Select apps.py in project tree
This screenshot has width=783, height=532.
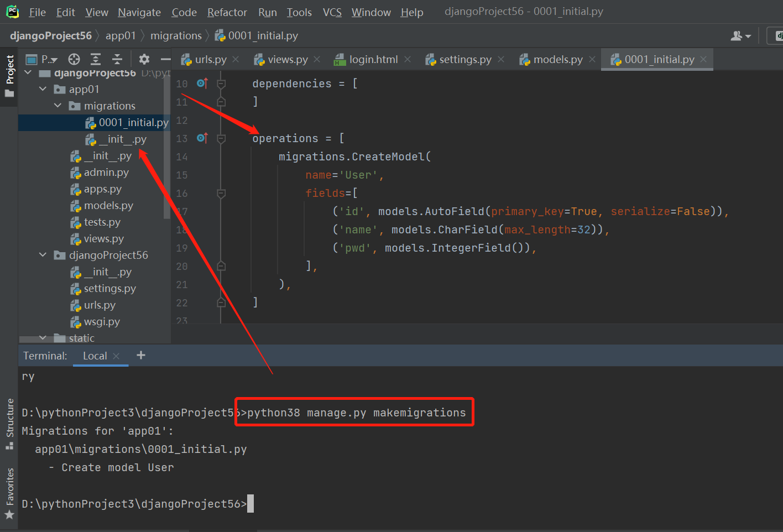96,189
